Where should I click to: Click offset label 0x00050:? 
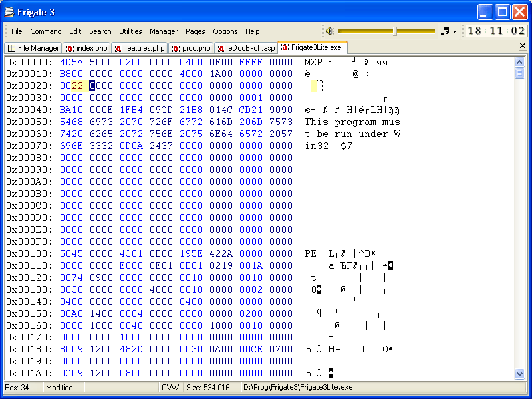(x=29, y=122)
